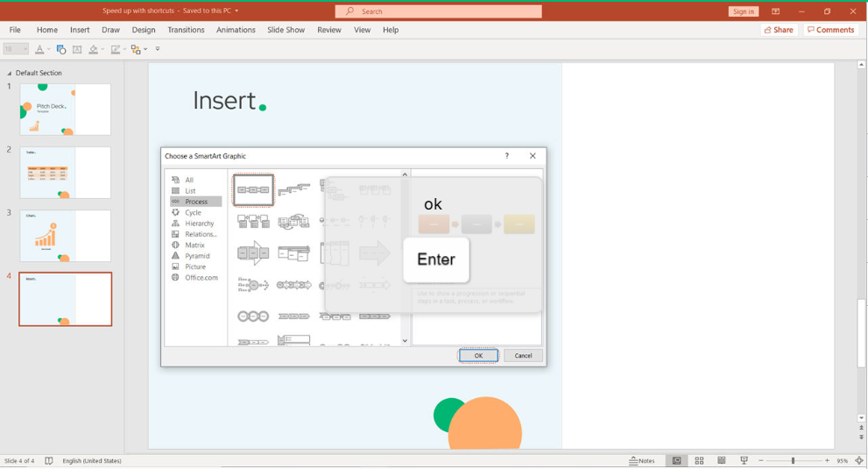Select the Basic Process SmartArt layout
The height and width of the screenshot is (469, 868).
click(253, 189)
